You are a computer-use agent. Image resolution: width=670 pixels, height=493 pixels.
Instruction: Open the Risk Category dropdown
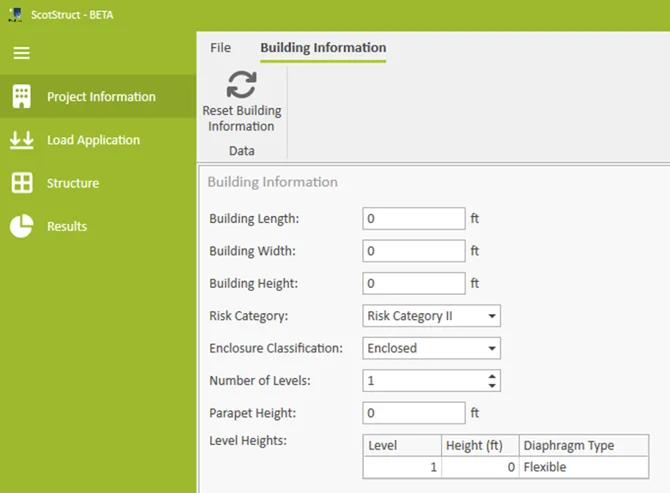(432, 316)
